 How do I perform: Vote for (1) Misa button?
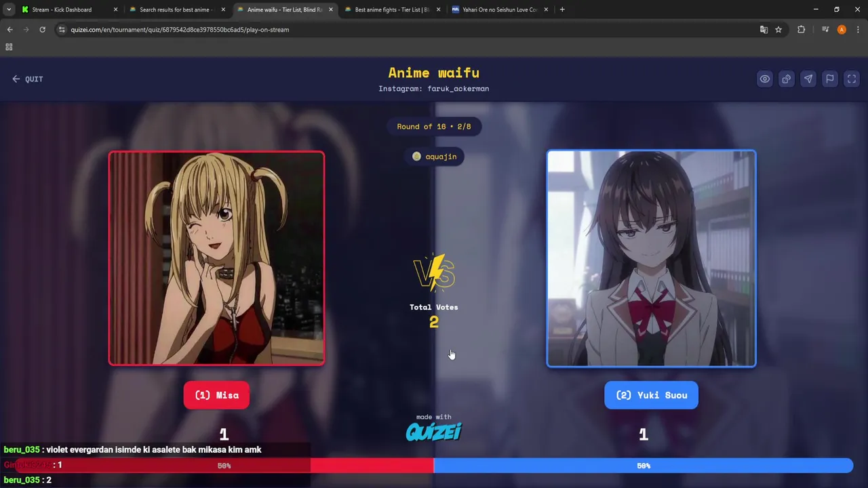point(216,395)
